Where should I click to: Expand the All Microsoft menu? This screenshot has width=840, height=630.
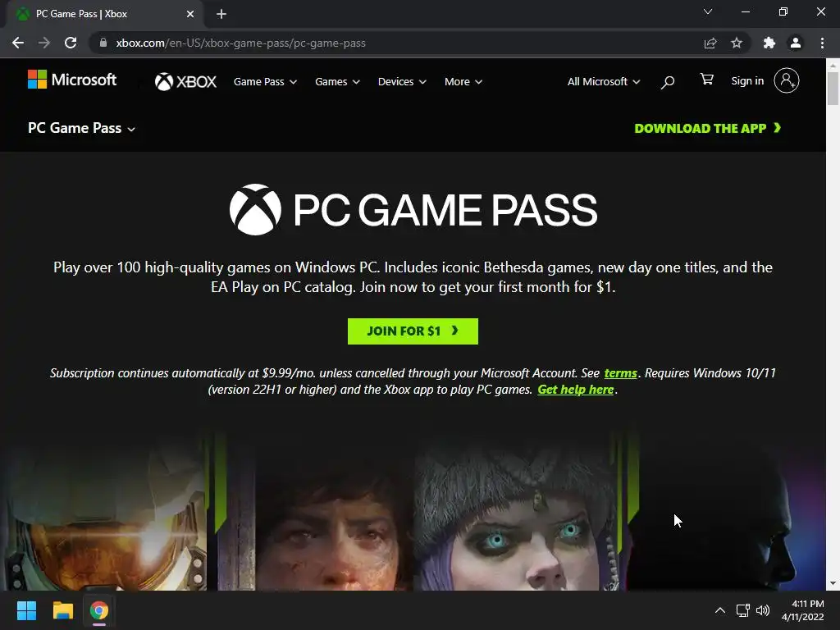click(604, 81)
